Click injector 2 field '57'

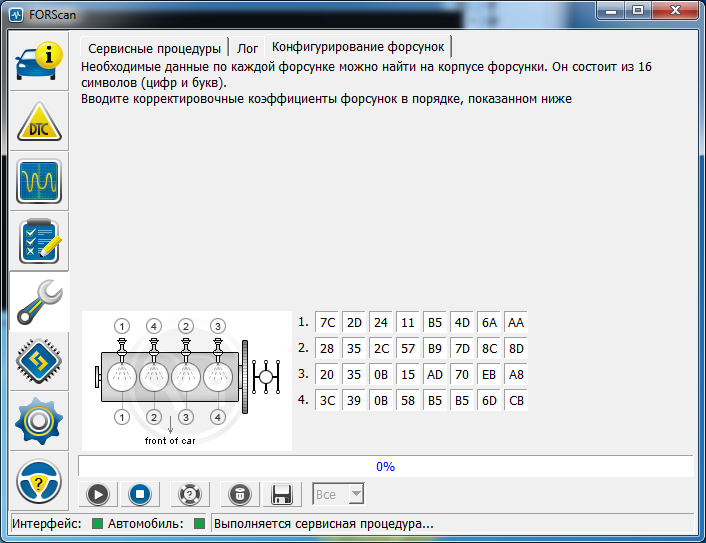pyautogui.click(x=408, y=348)
